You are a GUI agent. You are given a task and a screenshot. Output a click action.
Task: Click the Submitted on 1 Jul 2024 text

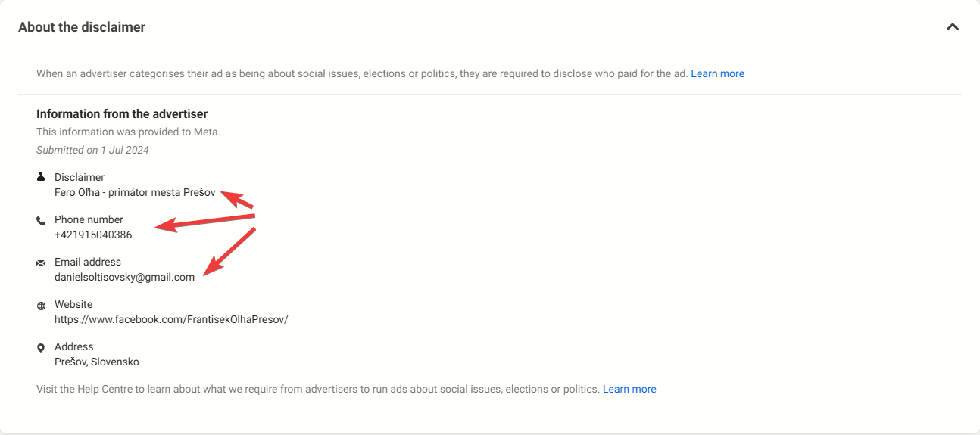point(92,150)
